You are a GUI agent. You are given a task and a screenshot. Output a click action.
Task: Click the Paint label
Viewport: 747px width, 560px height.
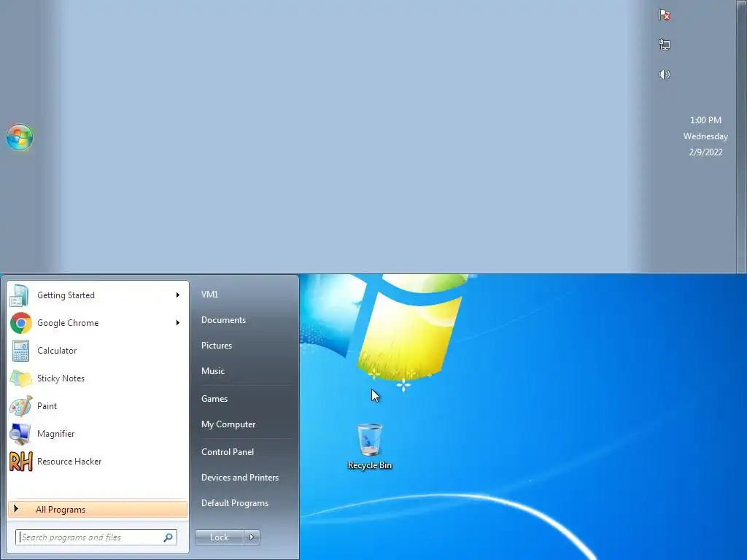[x=47, y=405]
